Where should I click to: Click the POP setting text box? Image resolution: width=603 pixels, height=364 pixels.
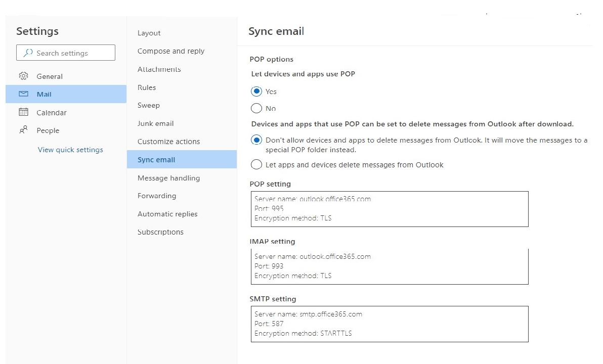click(x=390, y=209)
